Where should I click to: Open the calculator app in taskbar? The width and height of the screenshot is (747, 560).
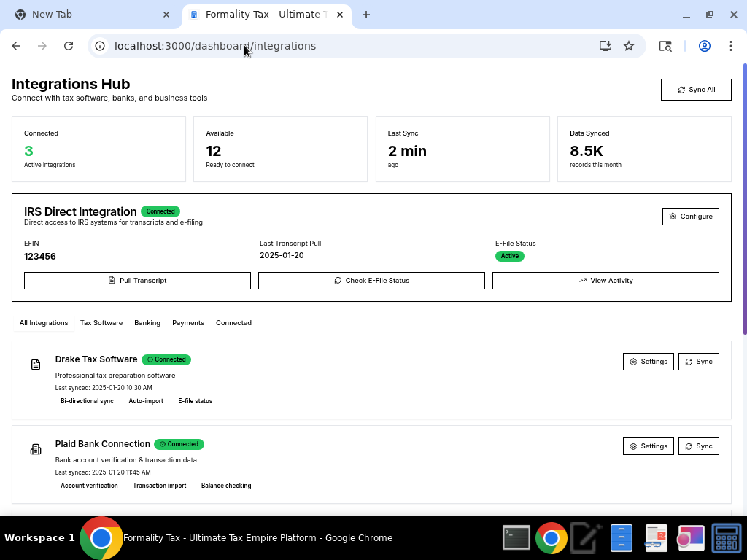pos(727,538)
